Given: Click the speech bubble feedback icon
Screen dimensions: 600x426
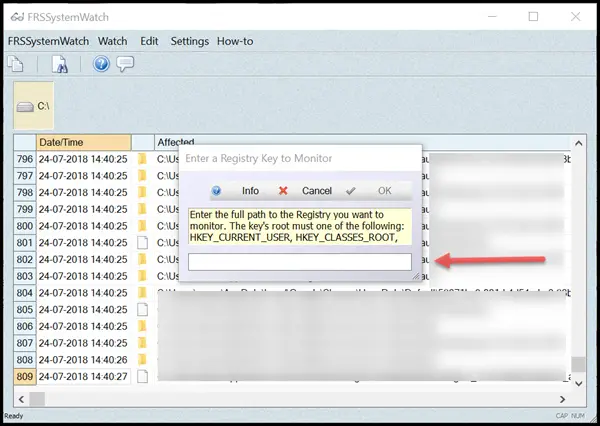Looking at the screenshot, I should point(125,64).
